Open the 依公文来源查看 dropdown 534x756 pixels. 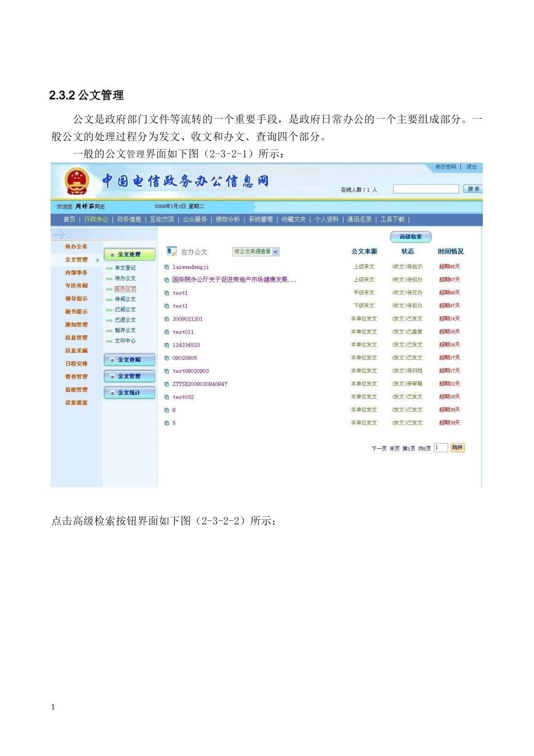tap(256, 251)
